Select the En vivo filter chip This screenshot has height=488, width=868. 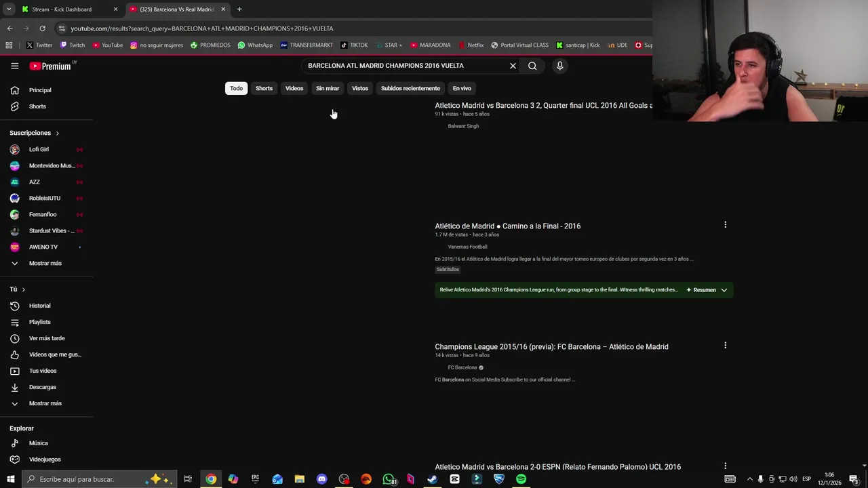click(x=462, y=88)
